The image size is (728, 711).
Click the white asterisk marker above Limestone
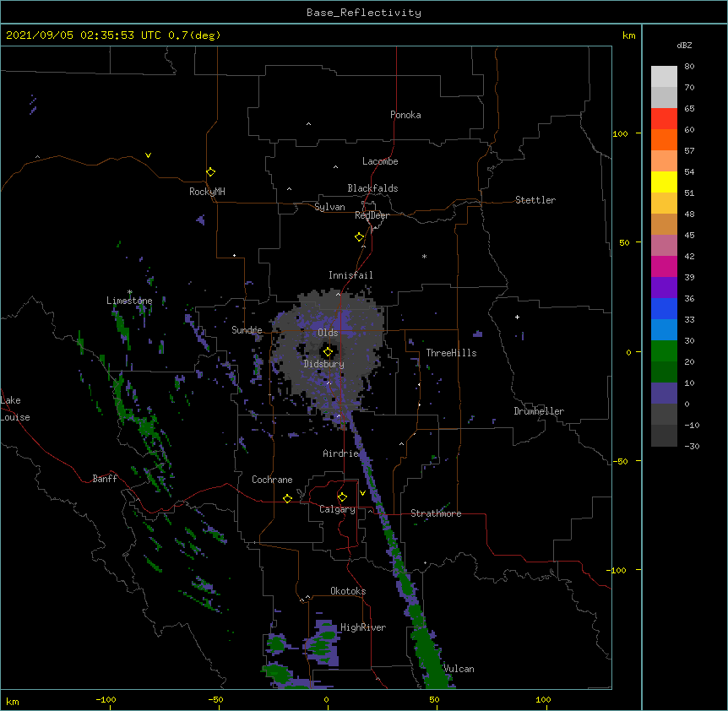pyautogui.click(x=130, y=292)
